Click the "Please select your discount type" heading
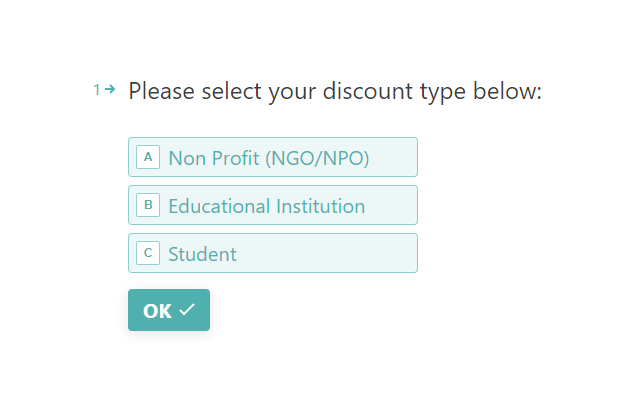This screenshot has width=644, height=395. [x=335, y=91]
